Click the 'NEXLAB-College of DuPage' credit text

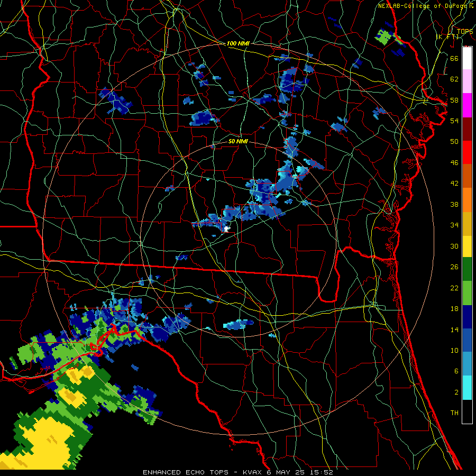tap(424, 6)
